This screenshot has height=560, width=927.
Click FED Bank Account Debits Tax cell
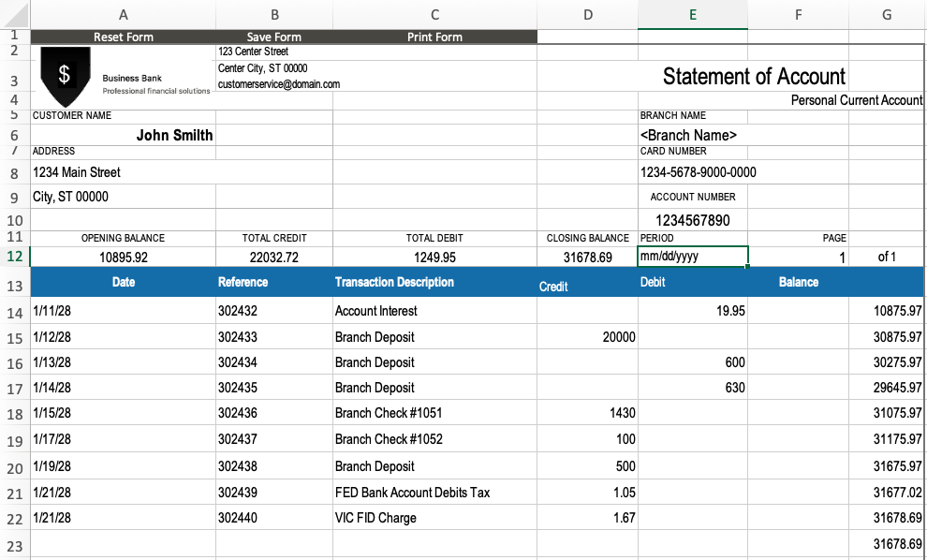[434, 492]
